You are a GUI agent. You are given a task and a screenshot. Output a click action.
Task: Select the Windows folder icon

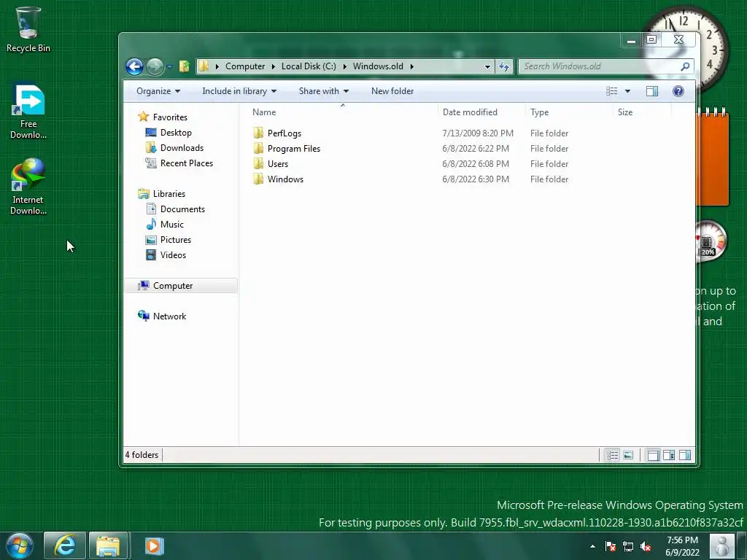[258, 179]
